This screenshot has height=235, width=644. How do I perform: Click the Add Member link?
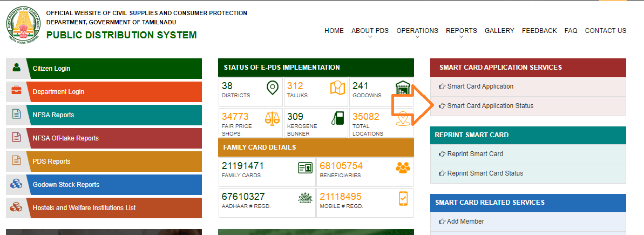(465, 221)
